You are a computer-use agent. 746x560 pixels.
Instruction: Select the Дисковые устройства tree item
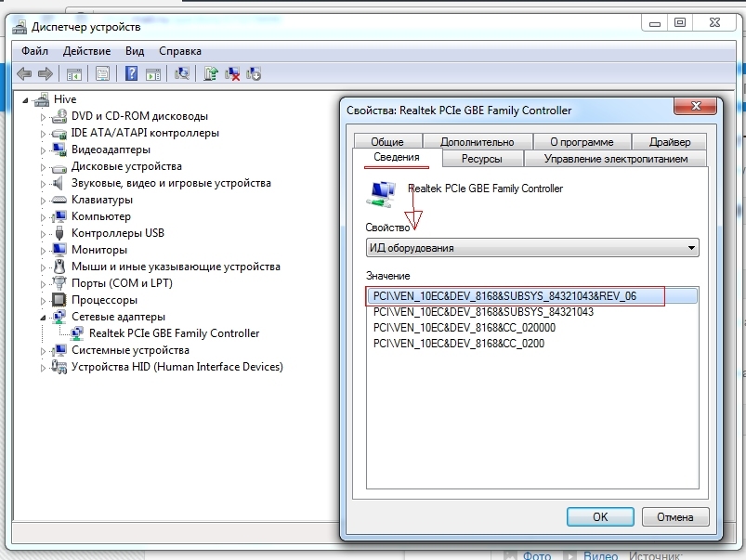(126, 166)
